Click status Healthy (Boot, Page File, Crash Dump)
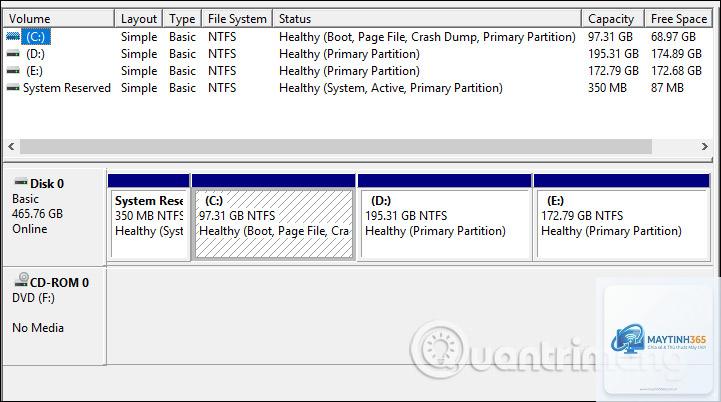 tap(427, 37)
